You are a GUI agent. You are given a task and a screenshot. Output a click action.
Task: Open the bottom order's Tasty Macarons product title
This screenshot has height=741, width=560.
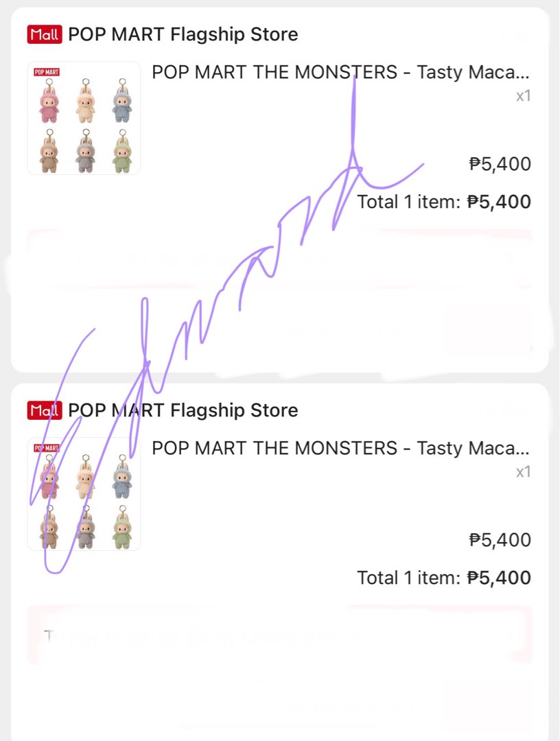point(340,448)
